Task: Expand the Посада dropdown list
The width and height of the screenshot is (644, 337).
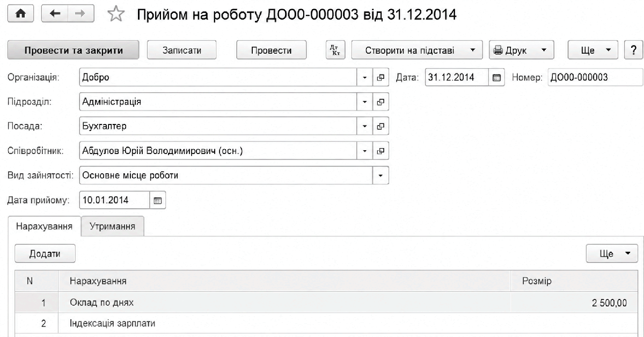Action: pos(365,126)
